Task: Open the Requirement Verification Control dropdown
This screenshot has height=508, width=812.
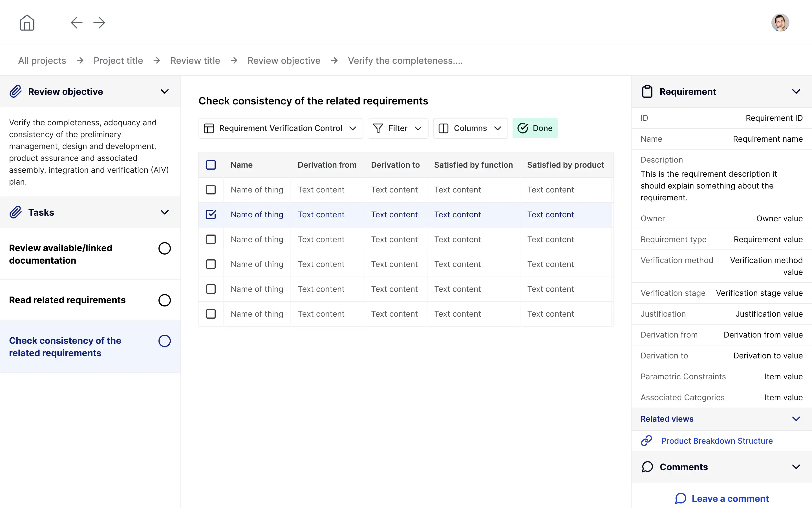Action: click(x=281, y=128)
